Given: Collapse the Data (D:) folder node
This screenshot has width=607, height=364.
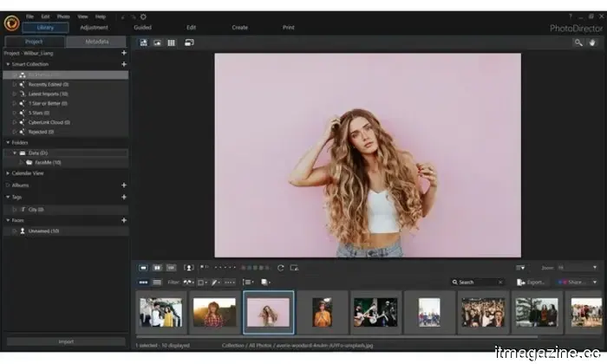Looking at the screenshot, I should point(15,153).
